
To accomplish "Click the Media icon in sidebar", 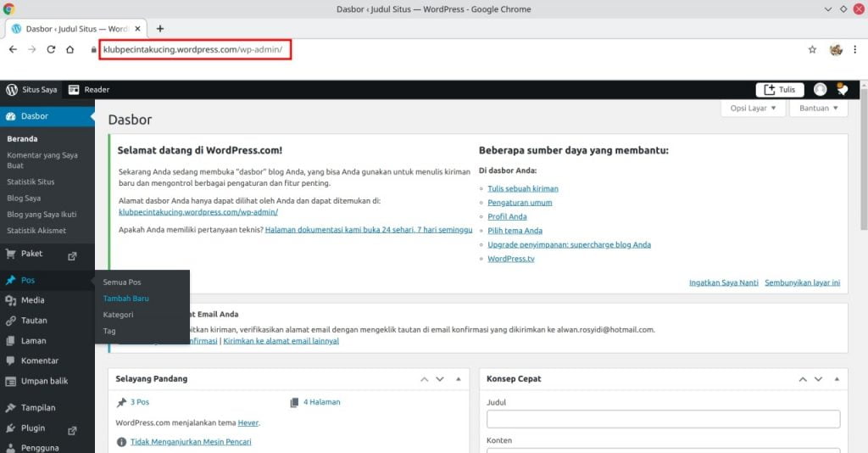I will click(x=10, y=300).
